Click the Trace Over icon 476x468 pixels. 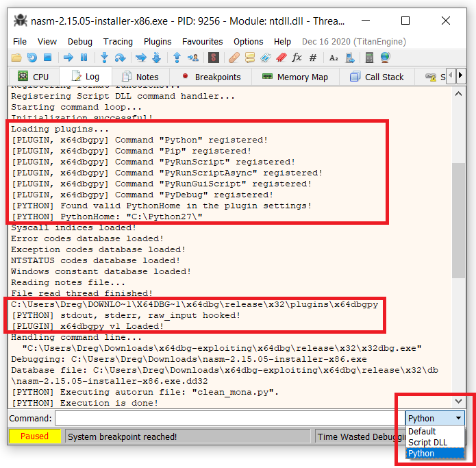click(x=156, y=58)
